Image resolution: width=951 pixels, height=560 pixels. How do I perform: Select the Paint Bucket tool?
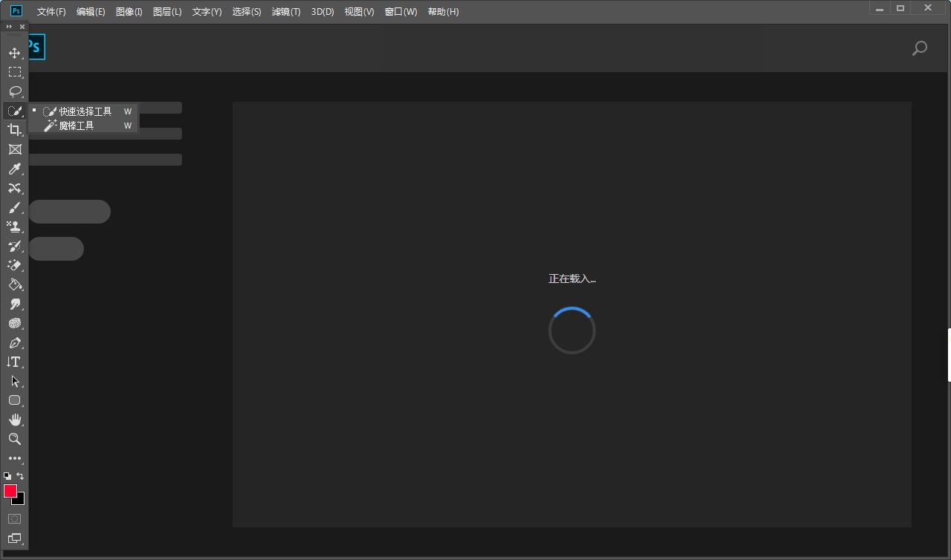(14, 284)
